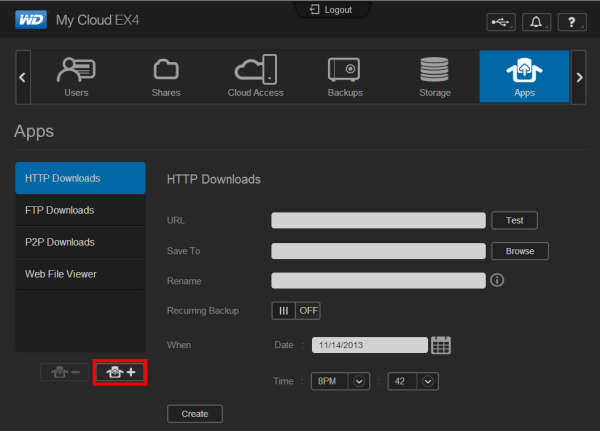Open the Cloud Access section
600x431 pixels.
point(256,77)
